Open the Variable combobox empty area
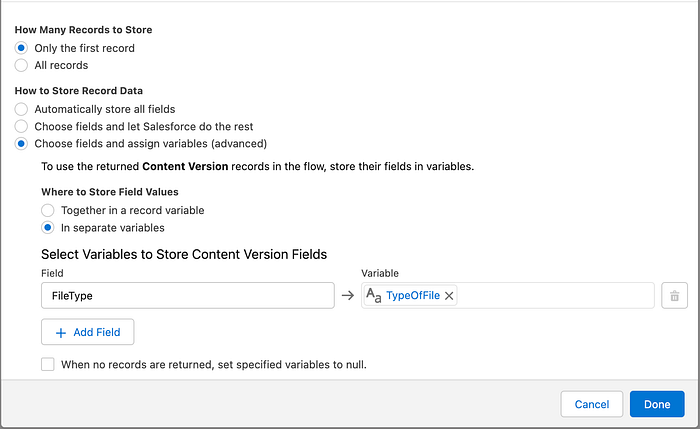Screen dimensions: 700x429 555,295
